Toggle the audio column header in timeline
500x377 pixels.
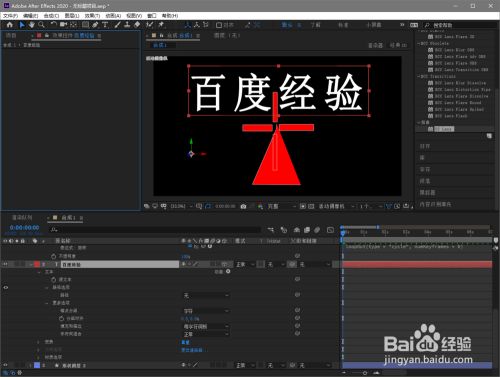point(11,241)
